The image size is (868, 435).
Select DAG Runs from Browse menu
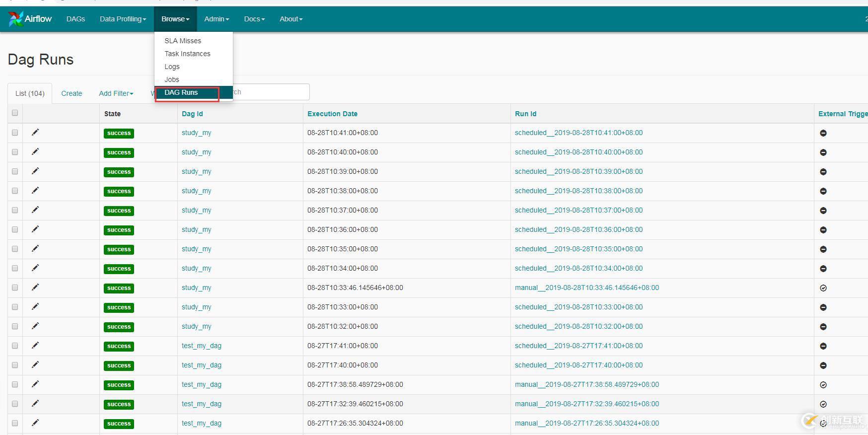(181, 92)
